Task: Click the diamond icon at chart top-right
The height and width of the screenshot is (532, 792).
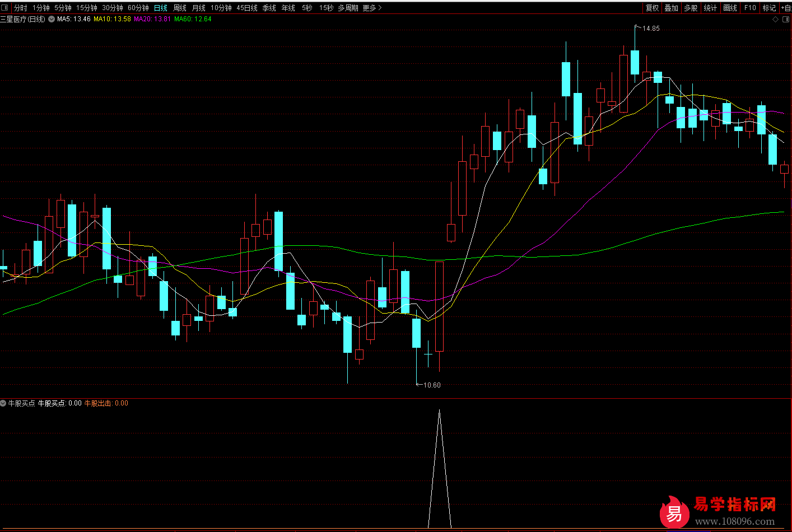Action: pos(776,19)
